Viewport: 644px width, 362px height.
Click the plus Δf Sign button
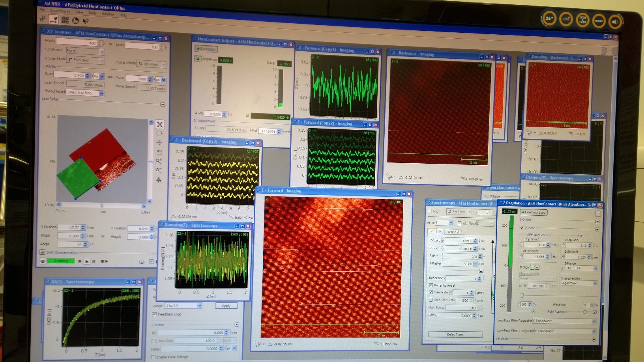pyautogui.click(x=537, y=267)
